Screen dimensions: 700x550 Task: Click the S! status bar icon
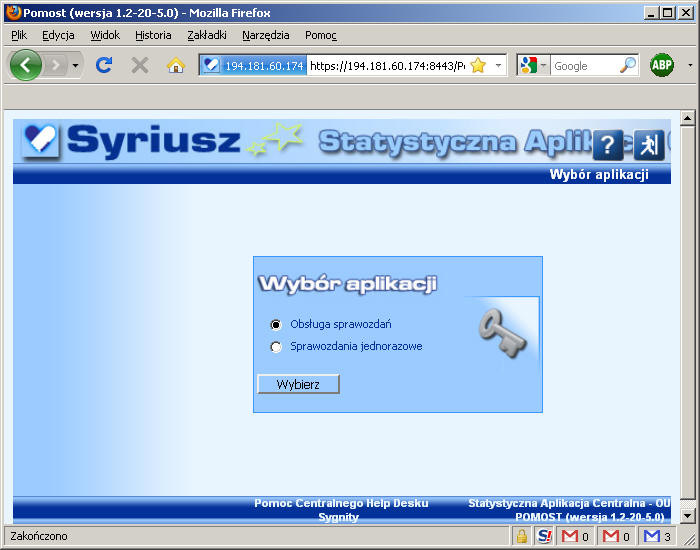pos(545,536)
